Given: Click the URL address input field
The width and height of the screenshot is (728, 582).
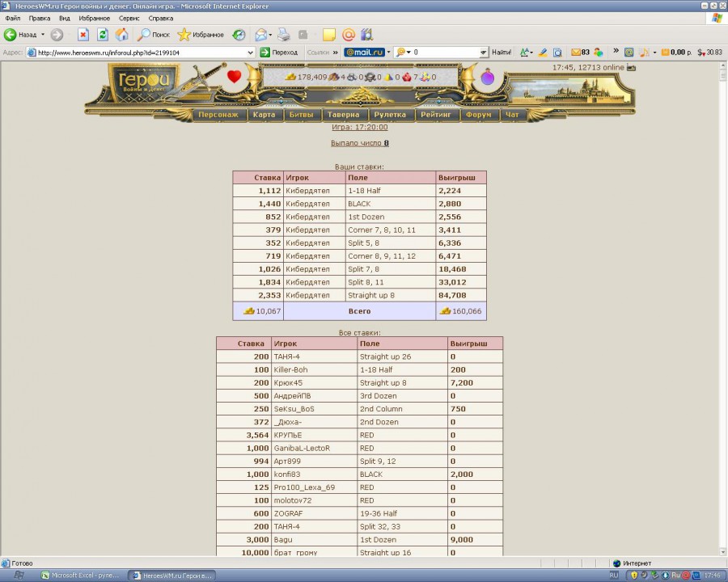Looking at the screenshot, I should tap(142, 53).
